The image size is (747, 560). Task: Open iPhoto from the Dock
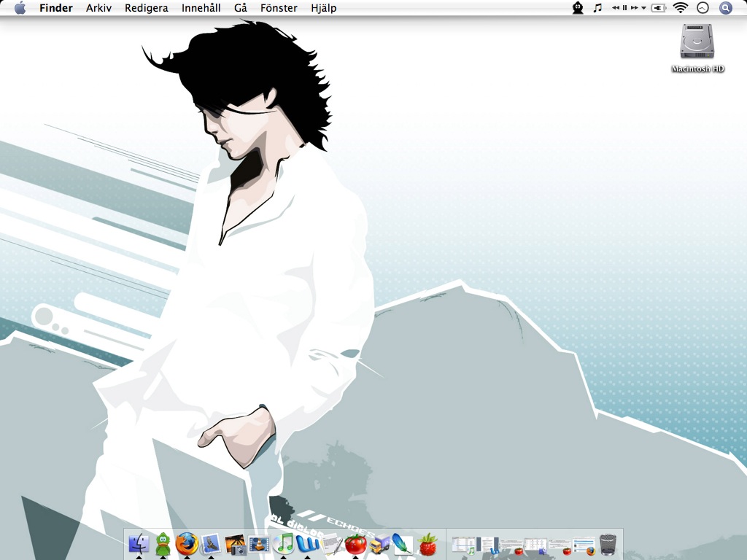pyautogui.click(x=235, y=544)
